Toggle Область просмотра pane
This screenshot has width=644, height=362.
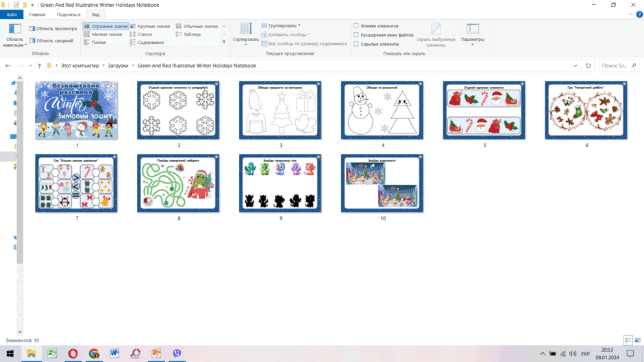point(53,29)
